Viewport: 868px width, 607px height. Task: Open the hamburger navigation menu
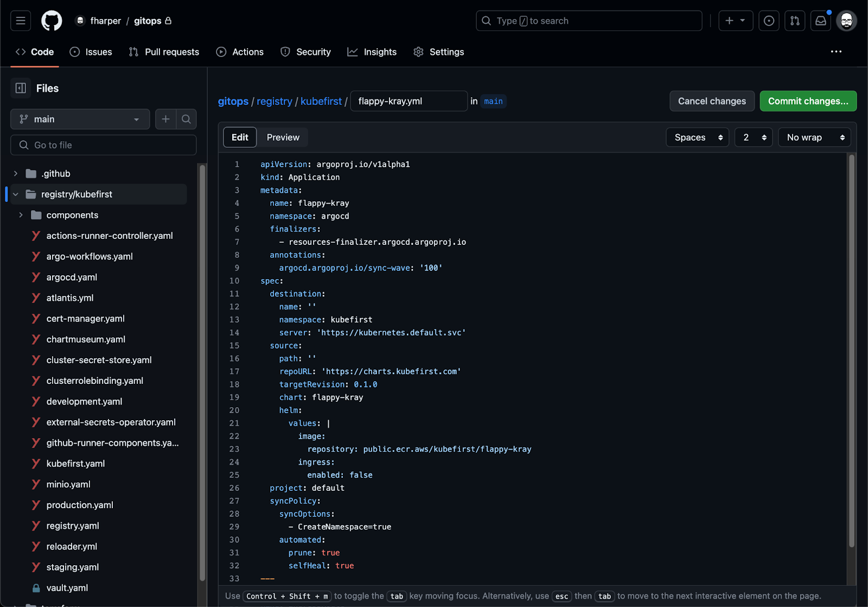pyautogui.click(x=21, y=21)
